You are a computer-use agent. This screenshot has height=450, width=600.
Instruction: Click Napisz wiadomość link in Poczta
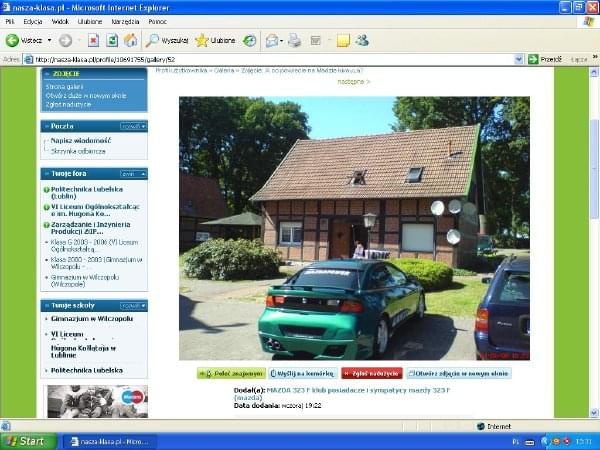point(80,141)
